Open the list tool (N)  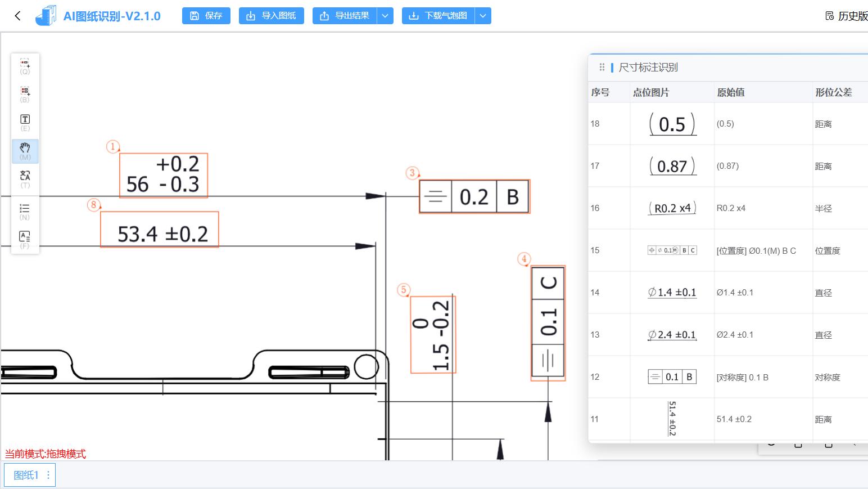coord(25,212)
